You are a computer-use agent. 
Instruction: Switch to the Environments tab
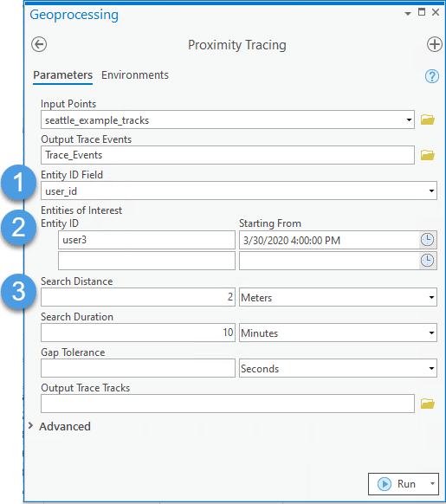[x=135, y=75]
